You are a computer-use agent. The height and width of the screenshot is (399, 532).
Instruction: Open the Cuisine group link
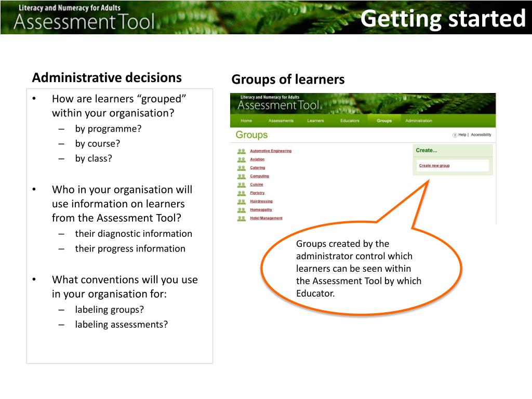click(257, 184)
